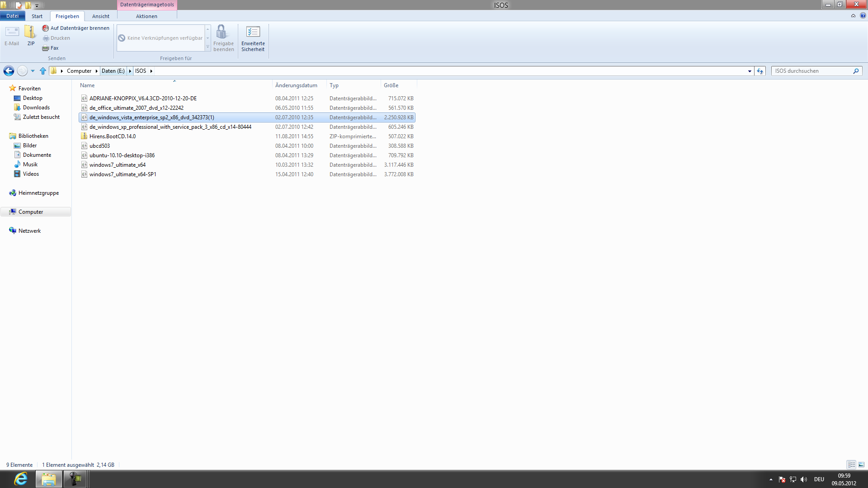Open Downloads in Favoriten
Viewport: 868px width, 488px height.
pos(36,108)
